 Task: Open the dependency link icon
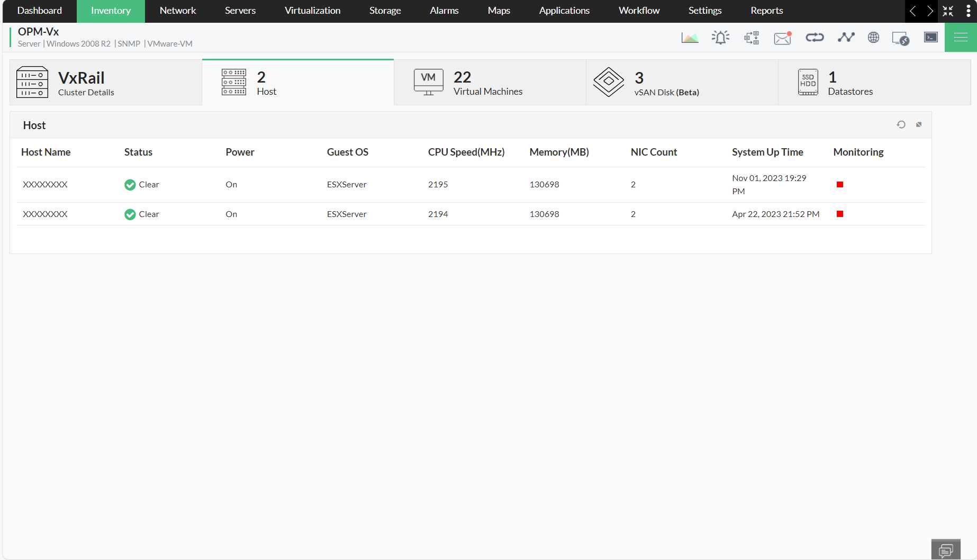pyautogui.click(x=815, y=37)
